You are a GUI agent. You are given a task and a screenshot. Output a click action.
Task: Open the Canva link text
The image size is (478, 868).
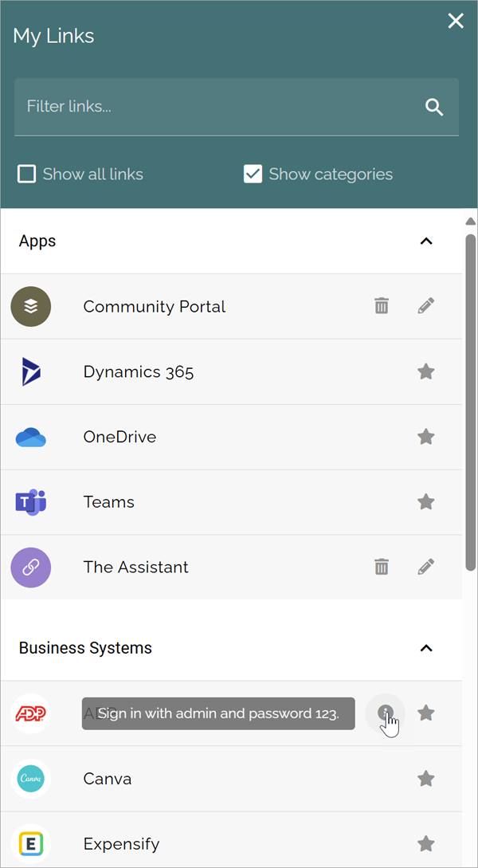tap(108, 779)
